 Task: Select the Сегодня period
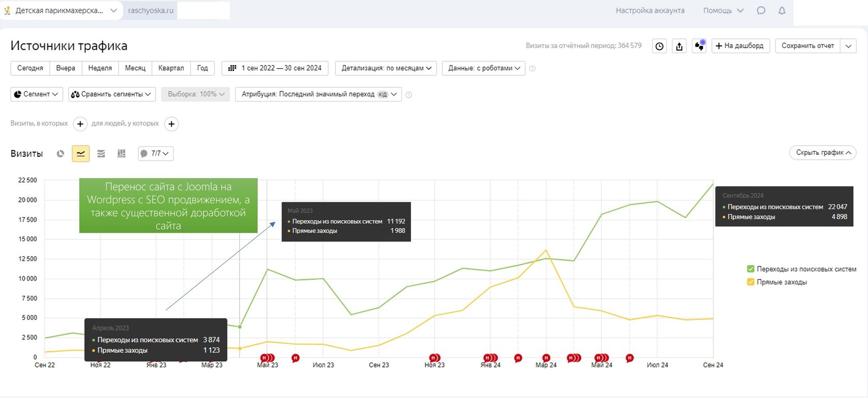(x=30, y=68)
